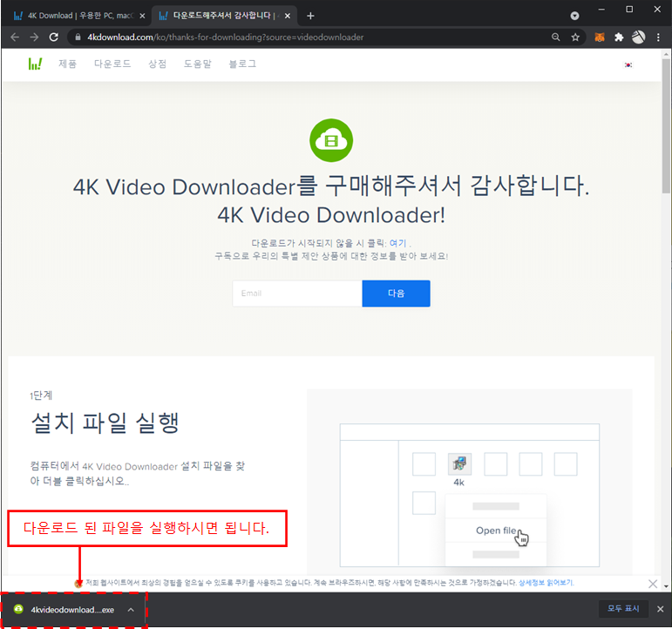Open the 다운로드 menu item
672x629 pixels.
pyautogui.click(x=112, y=64)
